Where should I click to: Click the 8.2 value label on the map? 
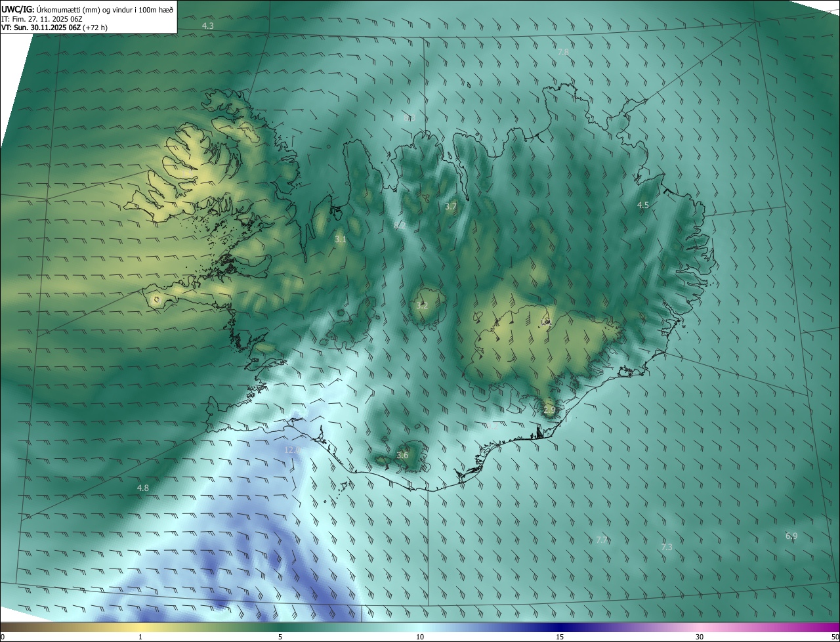399,225
